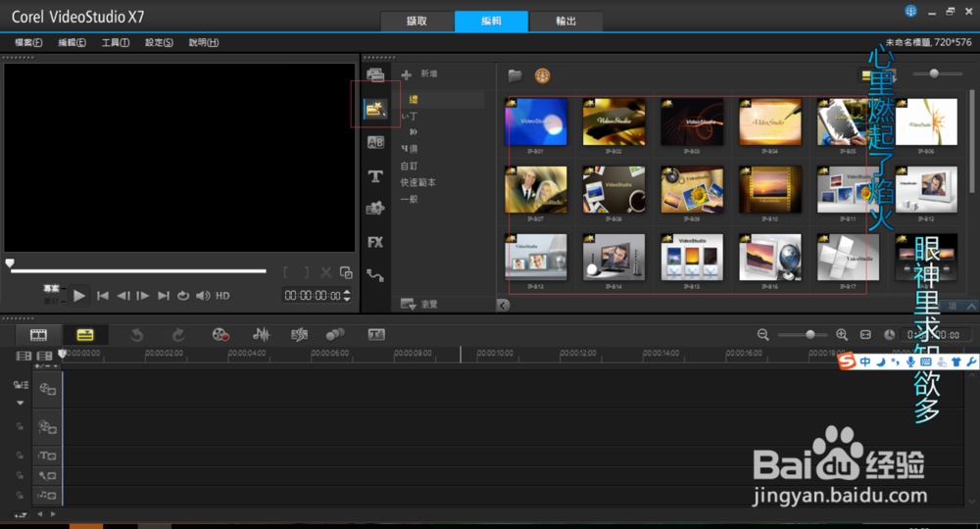
Task: Toggle HD preview mode
Action: (223, 296)
